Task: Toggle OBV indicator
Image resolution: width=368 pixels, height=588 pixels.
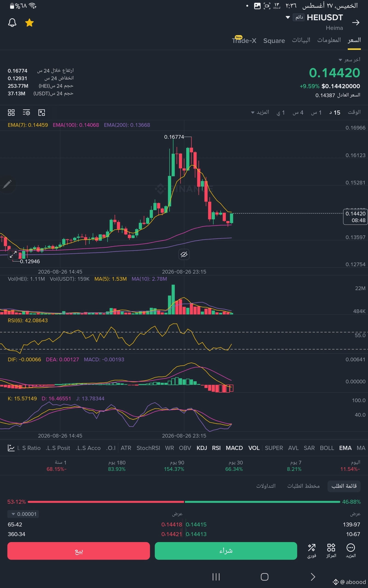Action: tap(185, 448)
